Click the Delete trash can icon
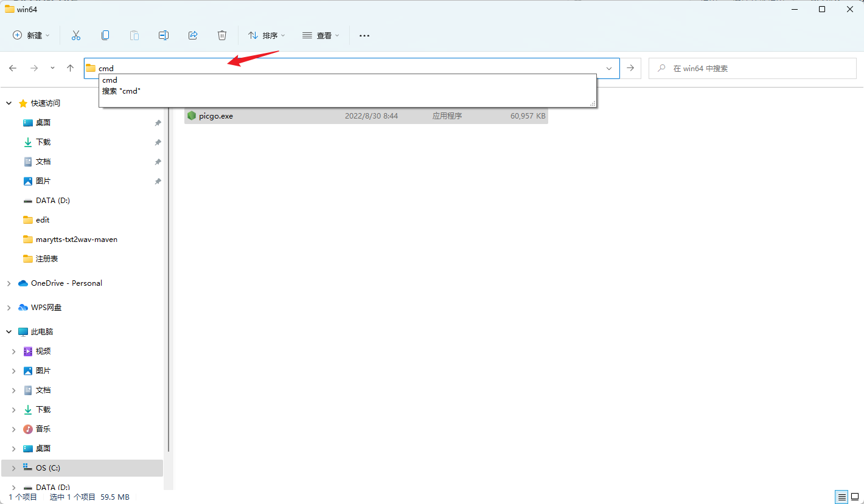 (x=222, y=35)
